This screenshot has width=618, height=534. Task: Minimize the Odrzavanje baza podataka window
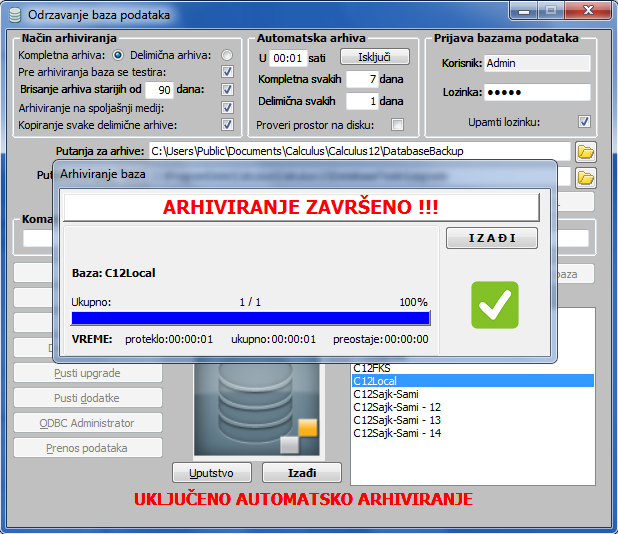click(x=524, y=11)
